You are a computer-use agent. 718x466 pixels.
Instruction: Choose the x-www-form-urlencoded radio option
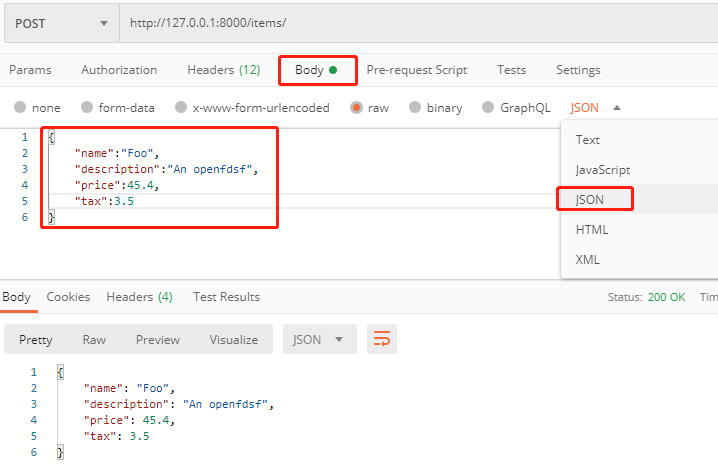181,108
